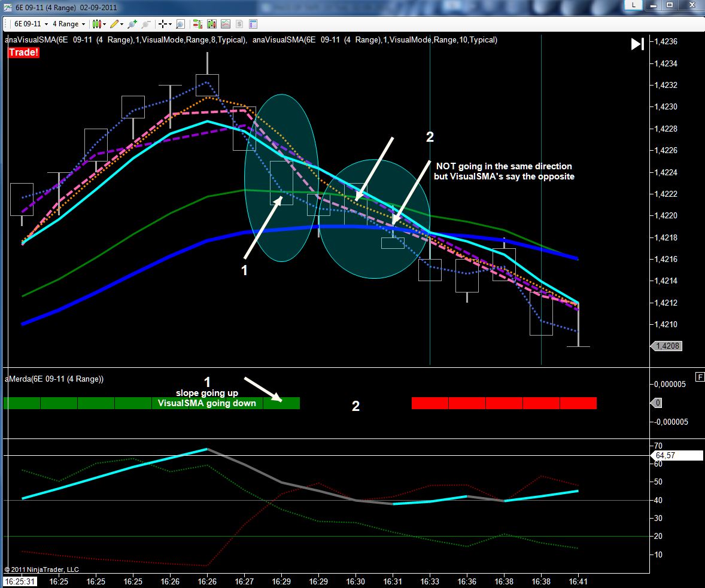Open the 4 Range interval dropdown
The height and width of the screenshot is (588, 705).
click(68, 24)
